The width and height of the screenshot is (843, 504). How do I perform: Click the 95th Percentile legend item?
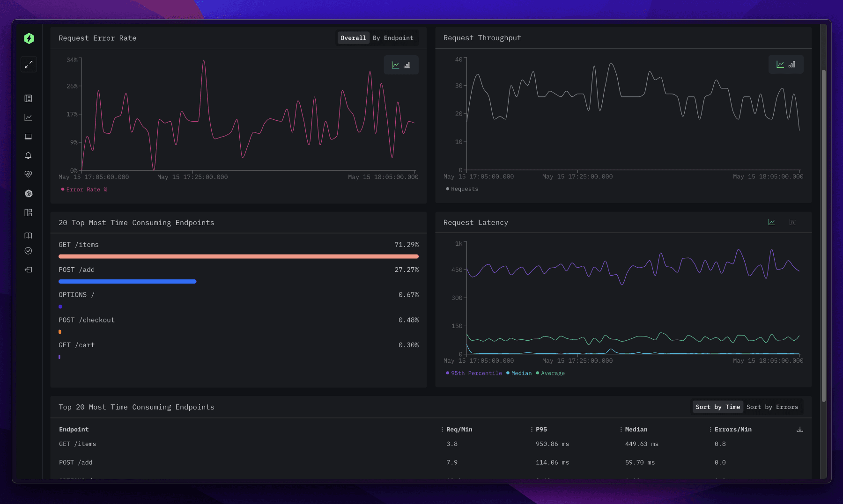[x=474, y=373]
